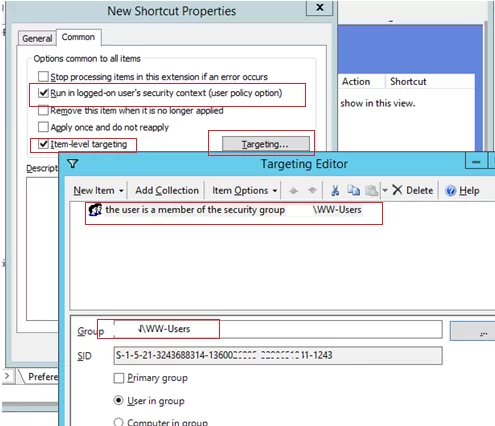The height and width of the screenshot is (426, 495).
Task: Close the New Shortcut Properties dialog
Action: 319,7
